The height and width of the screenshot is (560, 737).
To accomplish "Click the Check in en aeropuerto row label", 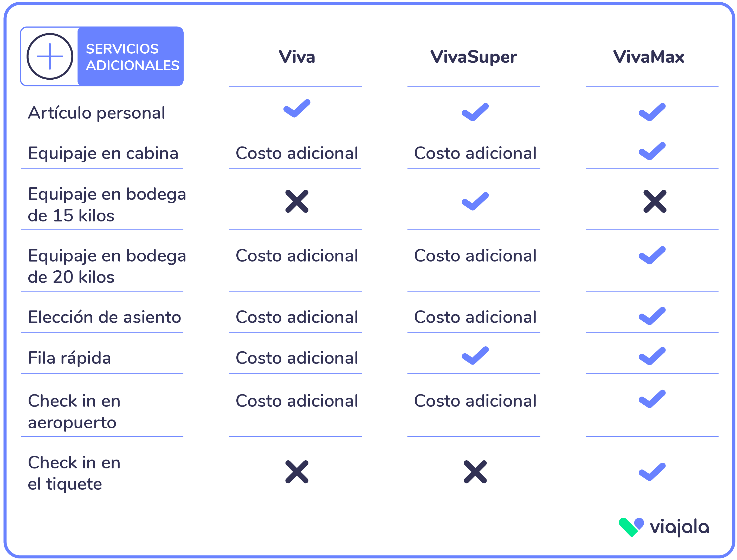I will pyautogui.click(x=74, y=412).
